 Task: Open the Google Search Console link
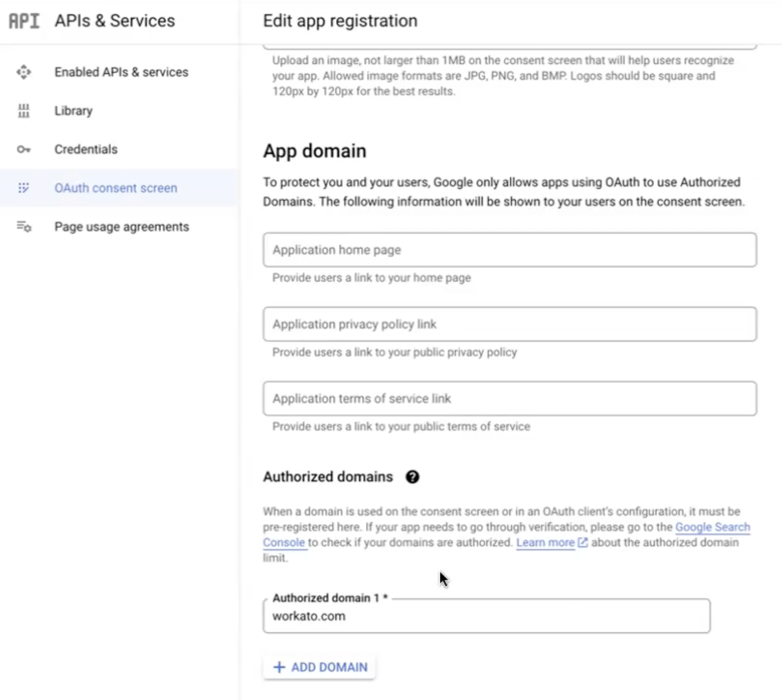[x=712, y=527]
